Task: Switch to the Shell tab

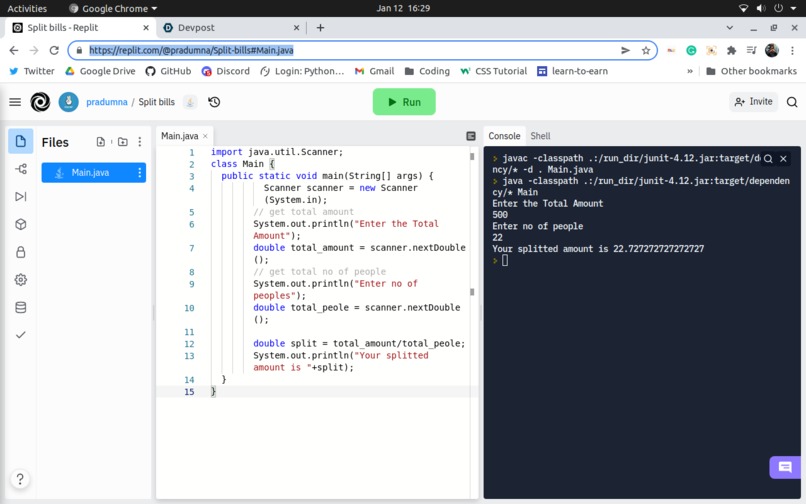Action: [540, 136]
